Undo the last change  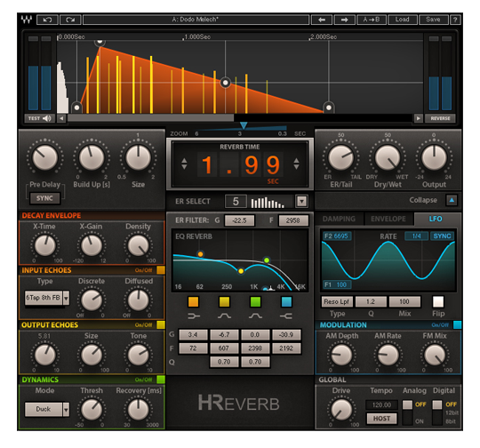47,20
